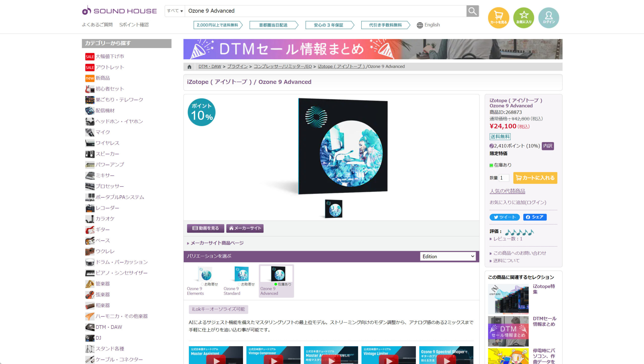The image size is (644, 364).
Task: Click お気に入りに追加(ログイン) link
Action: click(x=518, y=202)
